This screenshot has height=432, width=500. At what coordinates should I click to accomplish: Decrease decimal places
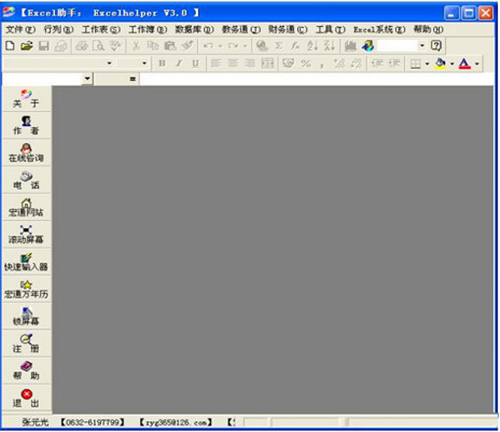pyautogui.click(x=356, y=63)
